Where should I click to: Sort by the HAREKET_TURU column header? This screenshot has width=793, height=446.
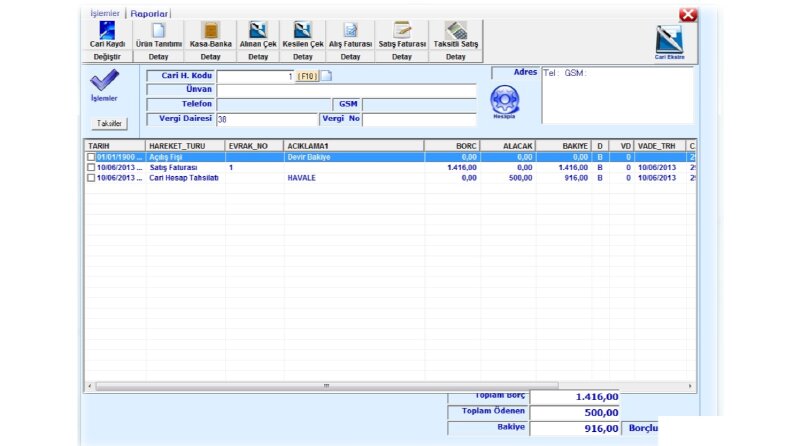pyautogui.click(x=185, y=146)
